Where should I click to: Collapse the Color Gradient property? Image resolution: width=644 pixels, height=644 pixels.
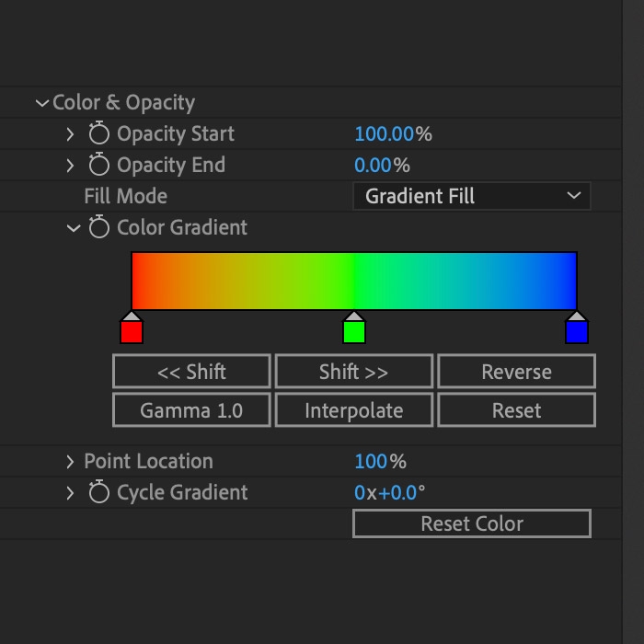(x=74, y=228)
